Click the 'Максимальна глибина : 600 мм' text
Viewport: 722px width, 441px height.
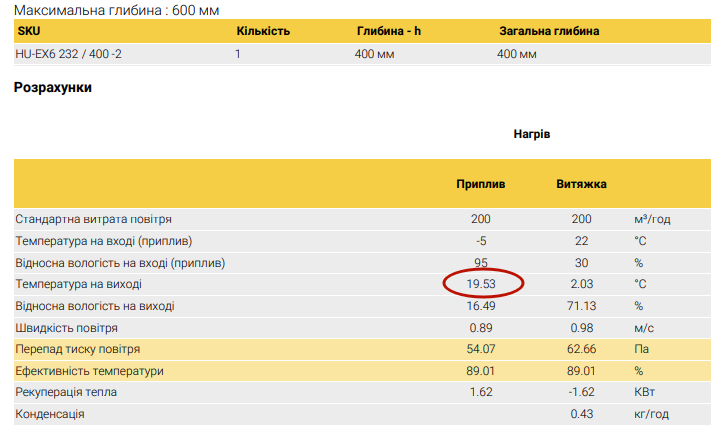pos(116,10)
